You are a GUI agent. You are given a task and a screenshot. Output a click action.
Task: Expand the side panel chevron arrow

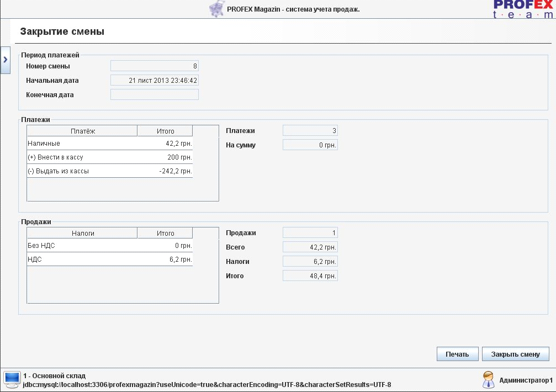6,60
